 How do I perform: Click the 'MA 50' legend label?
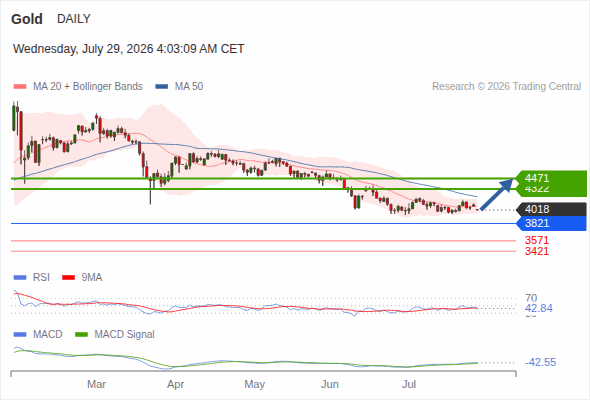click(189, 87)
